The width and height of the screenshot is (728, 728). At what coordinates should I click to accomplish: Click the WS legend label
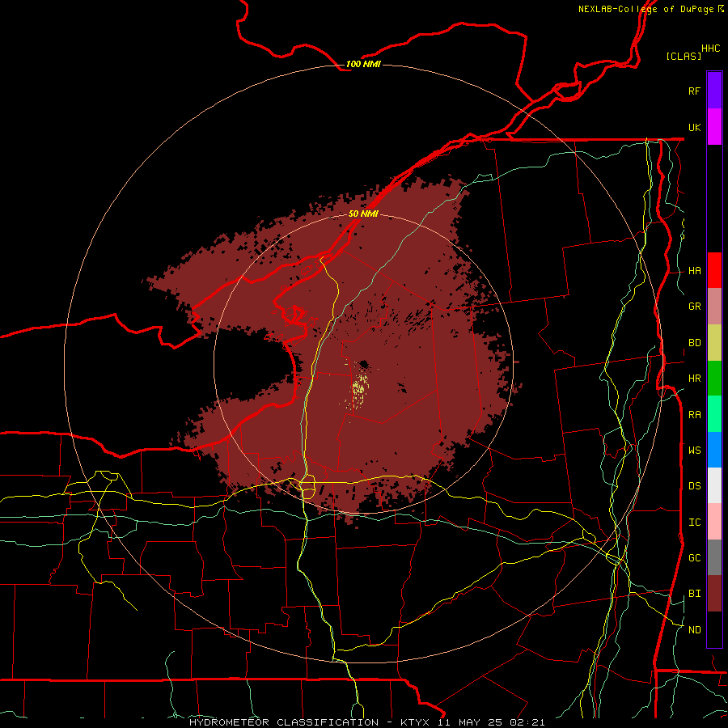click(x=695, y=451)
